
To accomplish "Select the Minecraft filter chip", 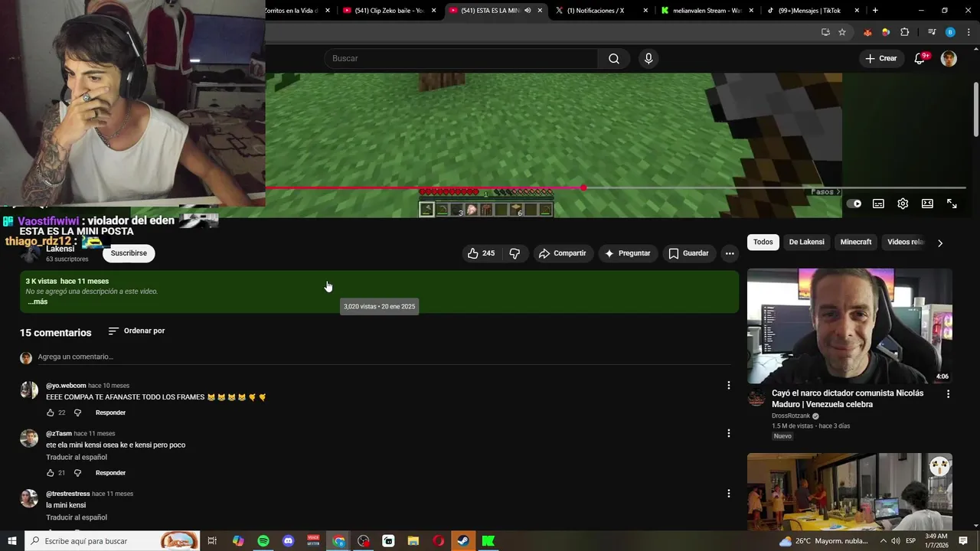I will (x=856, y=243).
